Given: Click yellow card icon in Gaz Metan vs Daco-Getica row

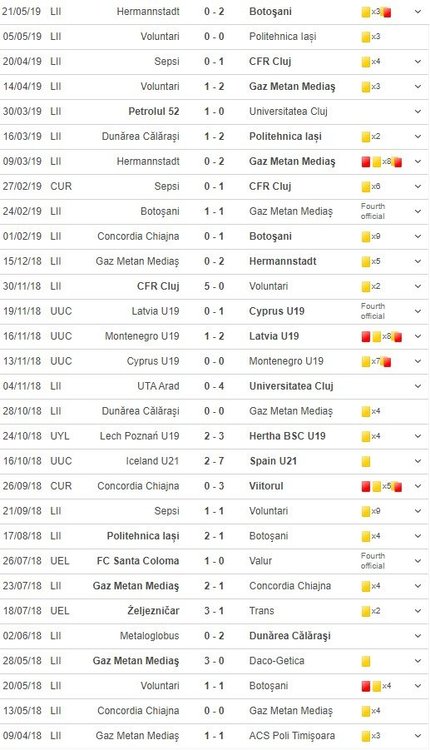Looking at the screenshot, I should point(366,662).
